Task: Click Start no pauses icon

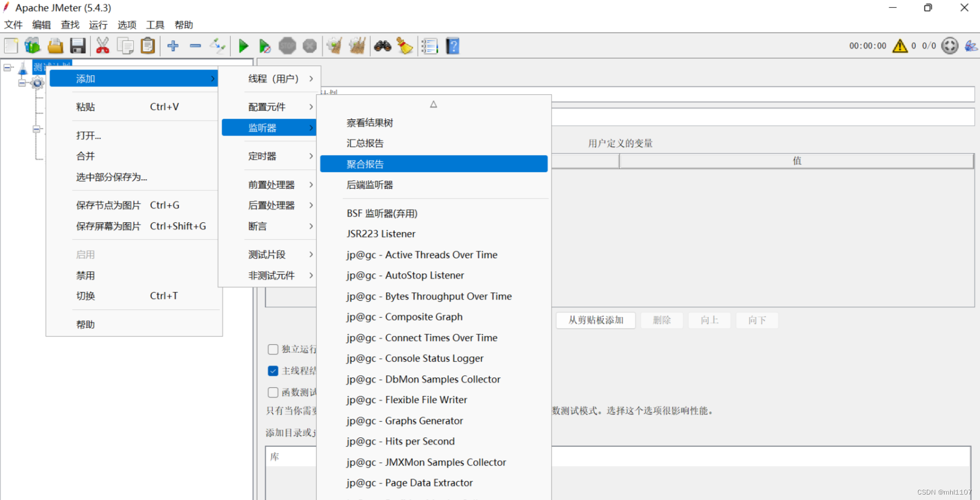Action: [265, 46]
